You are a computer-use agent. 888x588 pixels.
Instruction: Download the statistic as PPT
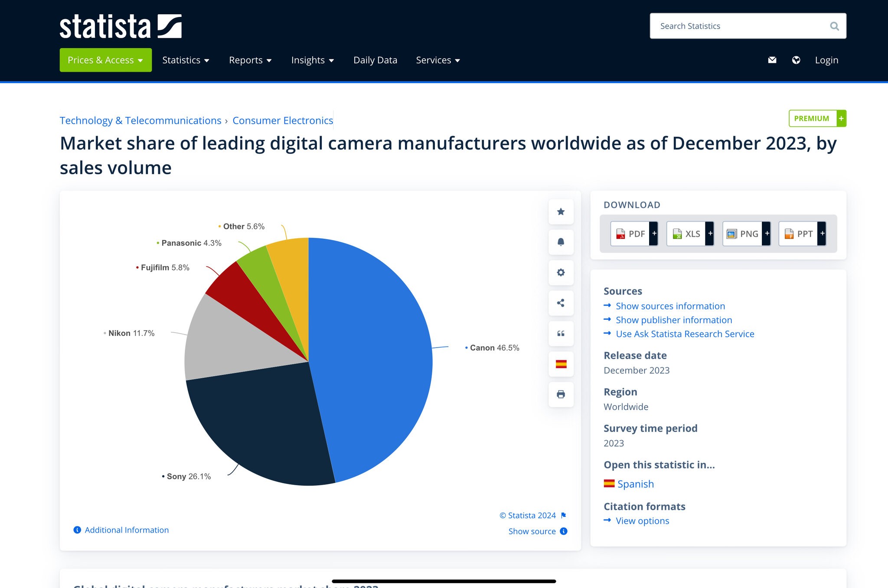(802, 234)
